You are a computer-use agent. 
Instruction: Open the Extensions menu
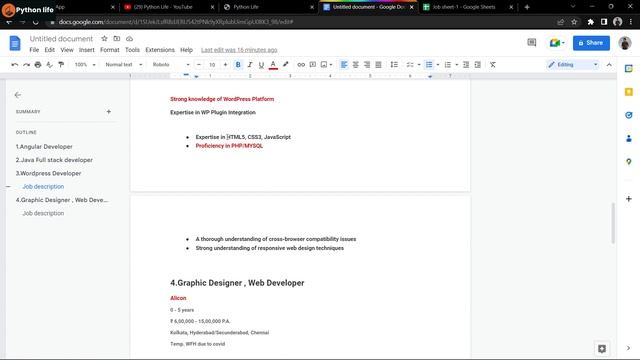coord(160,50)
